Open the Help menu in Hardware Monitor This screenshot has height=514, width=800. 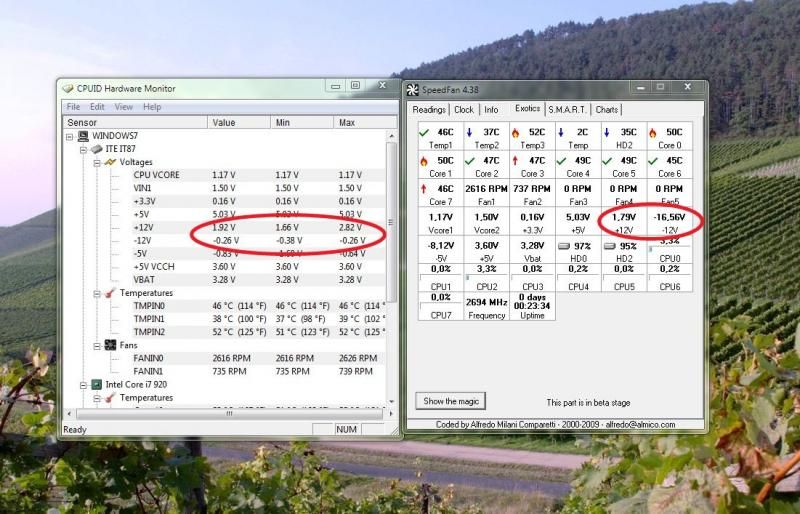point(152,107)
